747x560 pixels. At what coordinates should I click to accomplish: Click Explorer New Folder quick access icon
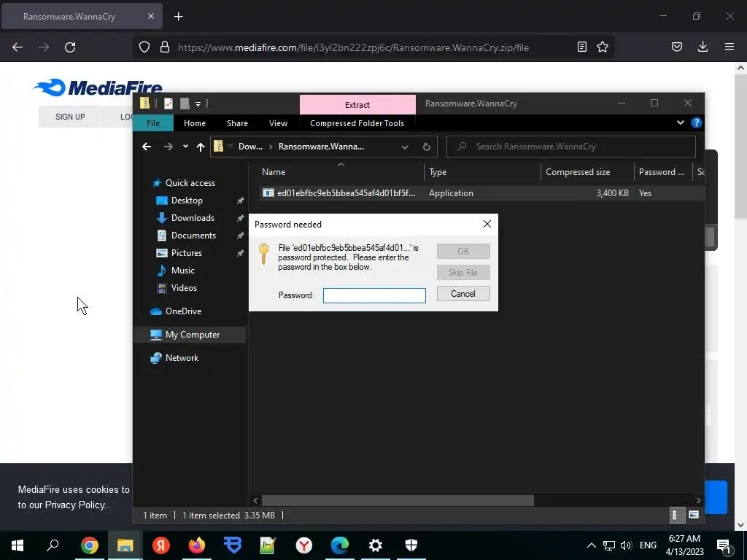185,104
